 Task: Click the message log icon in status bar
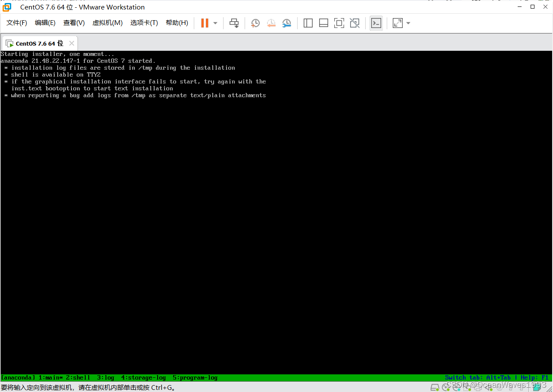[x=537, y=386]
